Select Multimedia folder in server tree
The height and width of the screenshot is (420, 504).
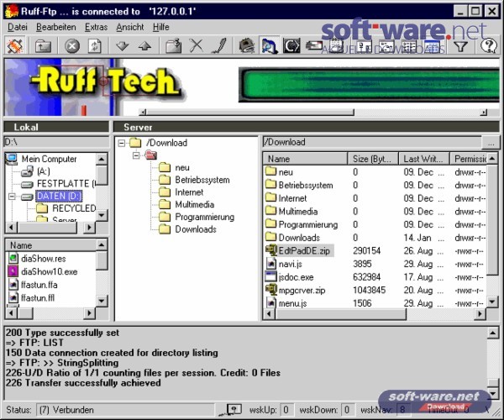point(195,204)
